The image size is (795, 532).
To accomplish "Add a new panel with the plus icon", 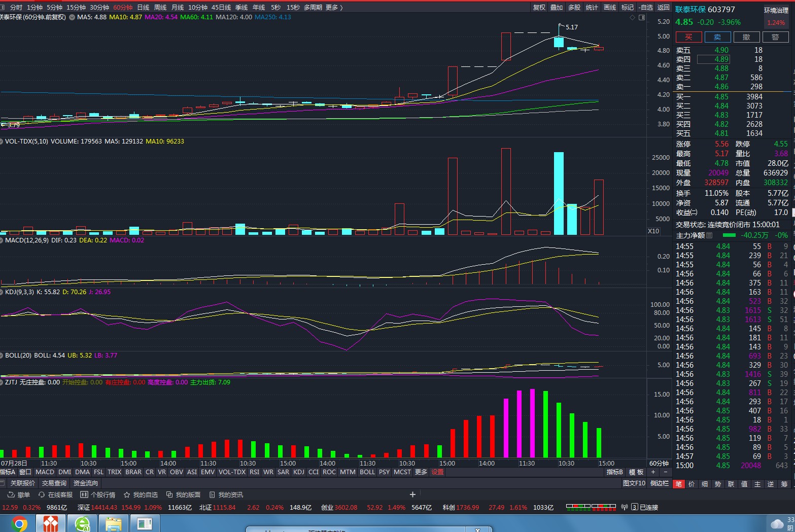I will coord(412,494).
